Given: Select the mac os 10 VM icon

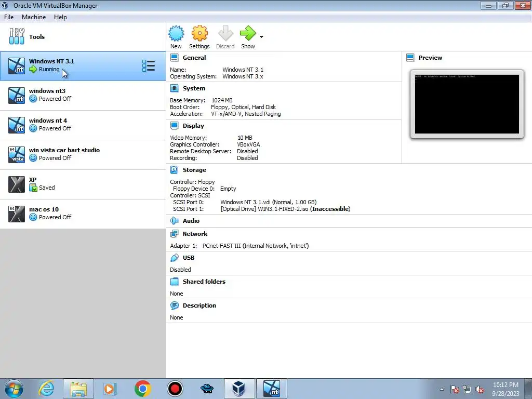Looking at the screenshot, I should tap(17, 214).
